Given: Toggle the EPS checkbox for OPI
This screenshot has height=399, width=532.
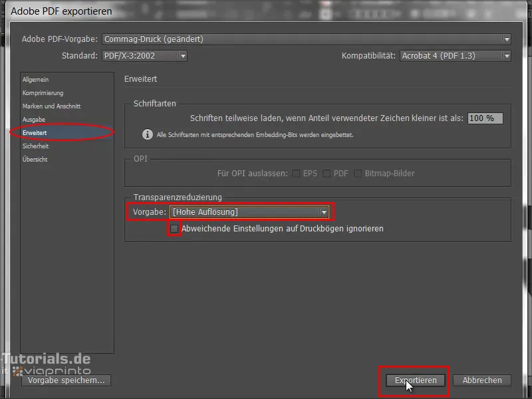Looking at the screenshot, I should (x=296, y=174).
